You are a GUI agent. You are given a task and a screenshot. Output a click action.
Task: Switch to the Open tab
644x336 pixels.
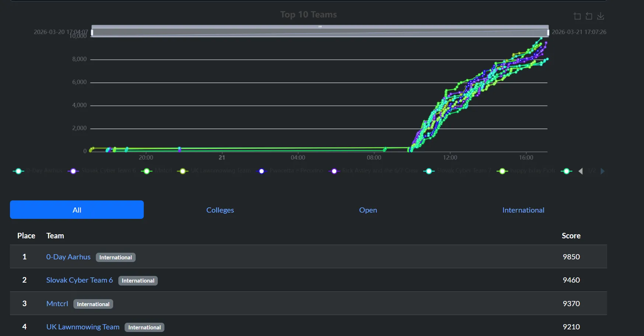[x=368, y=210]
